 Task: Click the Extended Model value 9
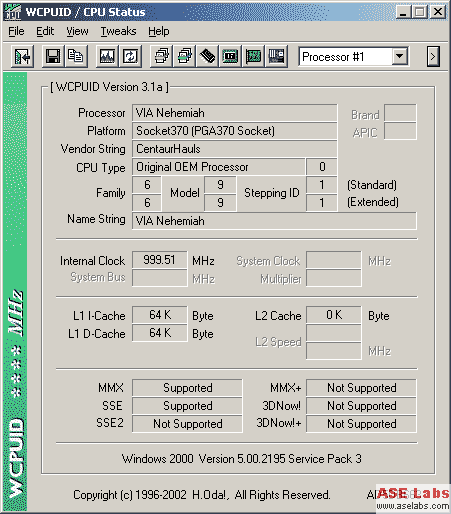[x=220, y=203]
